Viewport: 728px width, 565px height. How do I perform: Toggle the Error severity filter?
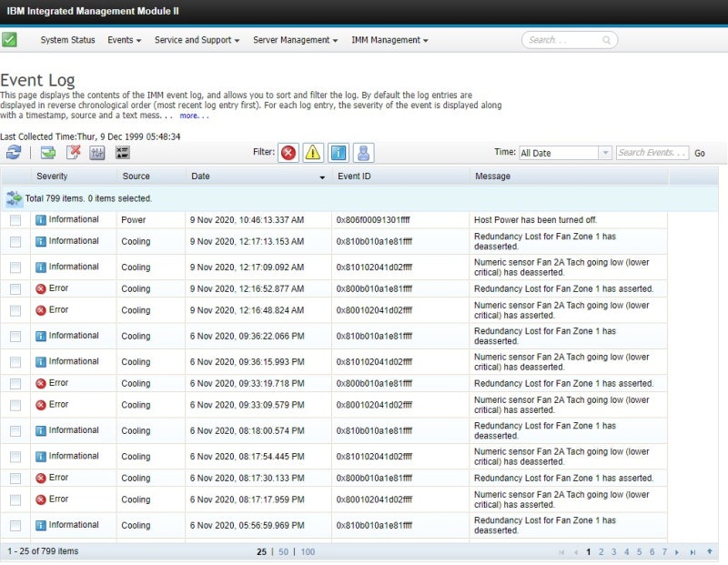pyautogui.click(x=288, y=153)
